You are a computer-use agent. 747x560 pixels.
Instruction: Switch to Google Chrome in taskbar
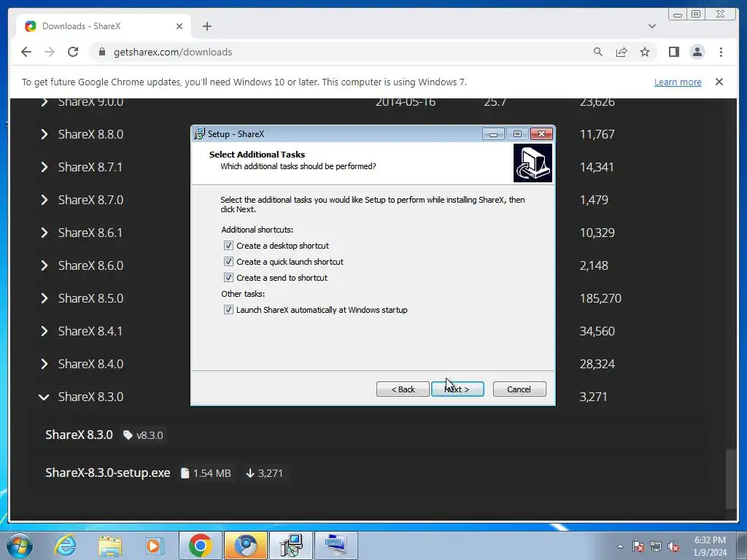200,545
